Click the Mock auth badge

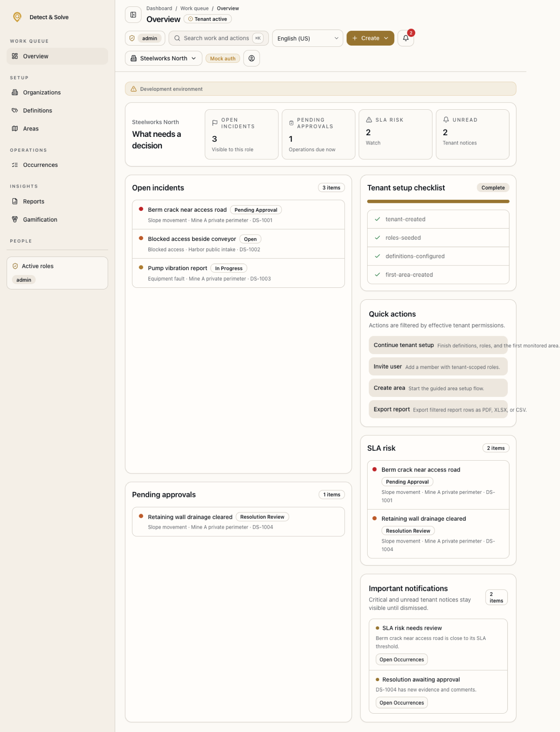tap(223, 58)
